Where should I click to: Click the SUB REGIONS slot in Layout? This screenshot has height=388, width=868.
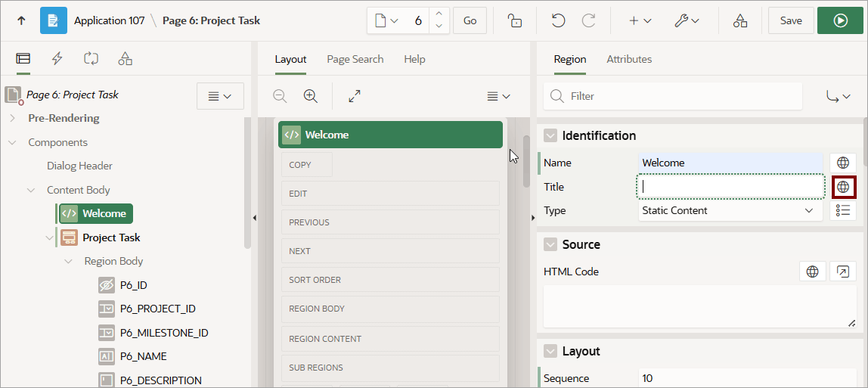390,368
